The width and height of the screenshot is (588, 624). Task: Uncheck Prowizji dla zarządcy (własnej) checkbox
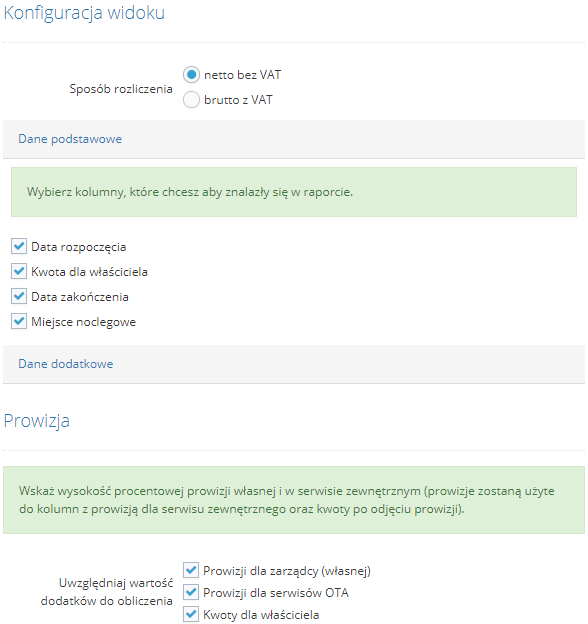click(191, 570)
